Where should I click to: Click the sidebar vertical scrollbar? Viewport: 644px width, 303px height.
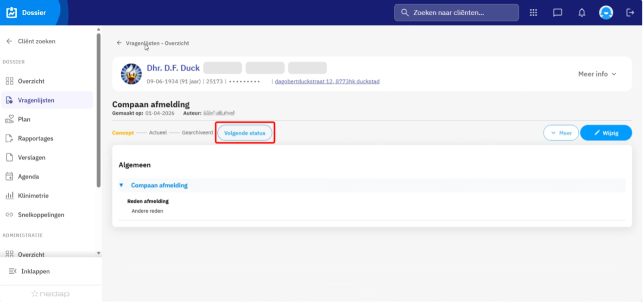point(99,110)
